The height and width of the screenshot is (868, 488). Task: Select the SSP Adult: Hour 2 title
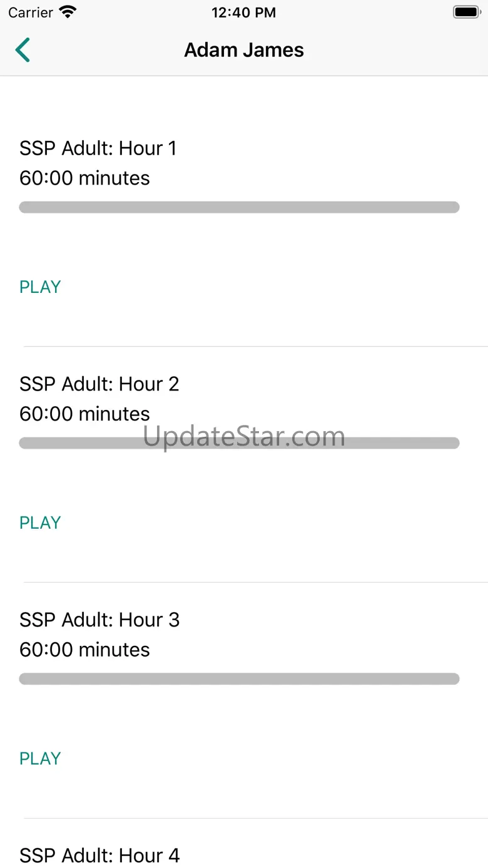pyautogui.click(x=99, y=384)
